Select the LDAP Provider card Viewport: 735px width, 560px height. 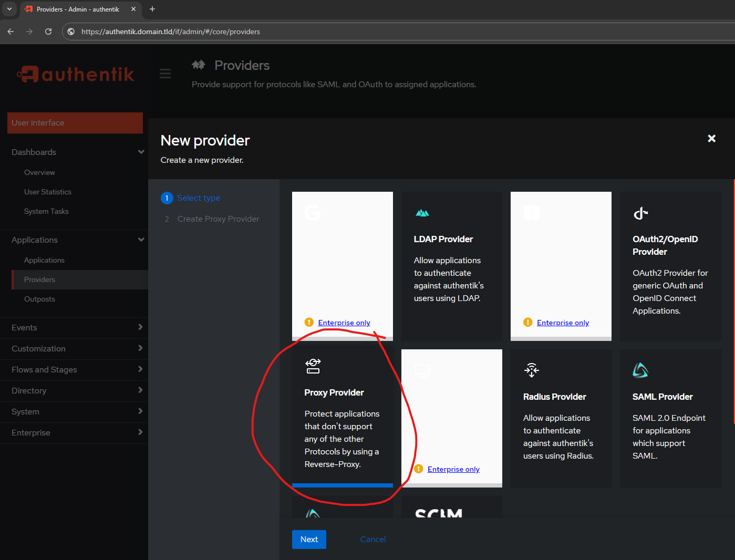452,266
